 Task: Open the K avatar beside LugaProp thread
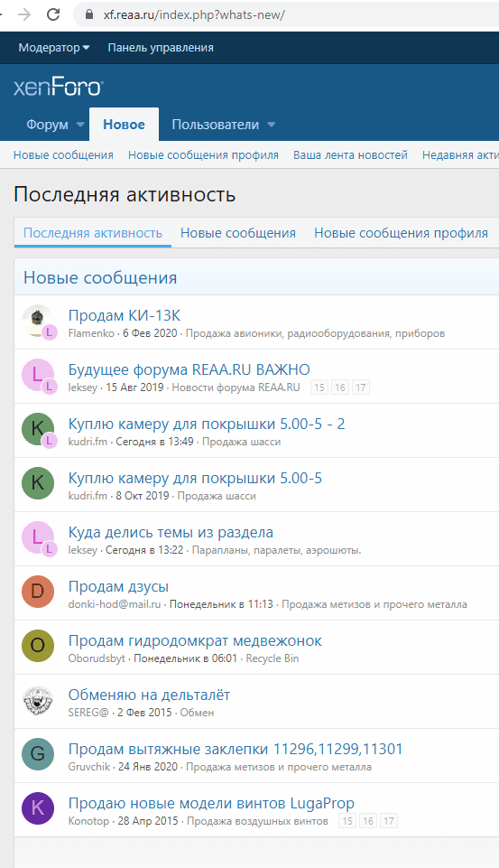pyautogui.click(x=38, y=808)
